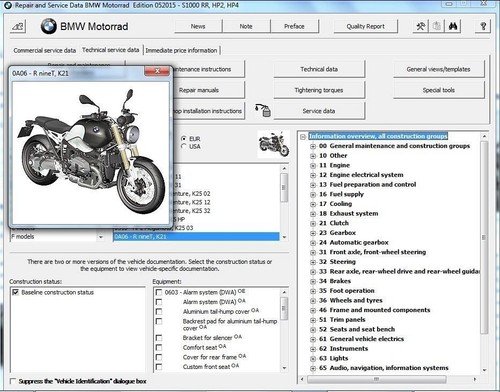Viewport: 500px width, 392px height.
Task: Check Backrest pad for aluminium tail-hump cover
Action: (x=159, y=321)
